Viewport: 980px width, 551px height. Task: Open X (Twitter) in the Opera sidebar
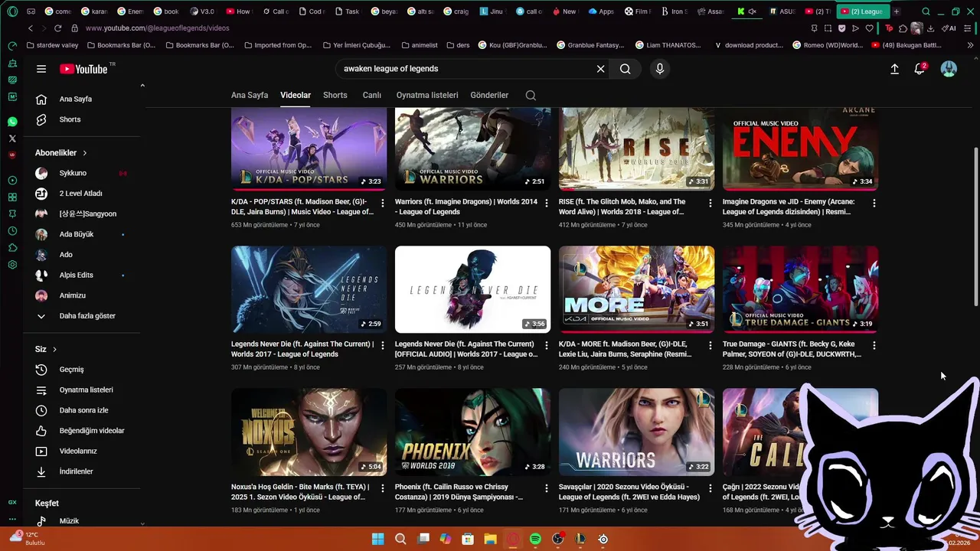coord(12,139)
